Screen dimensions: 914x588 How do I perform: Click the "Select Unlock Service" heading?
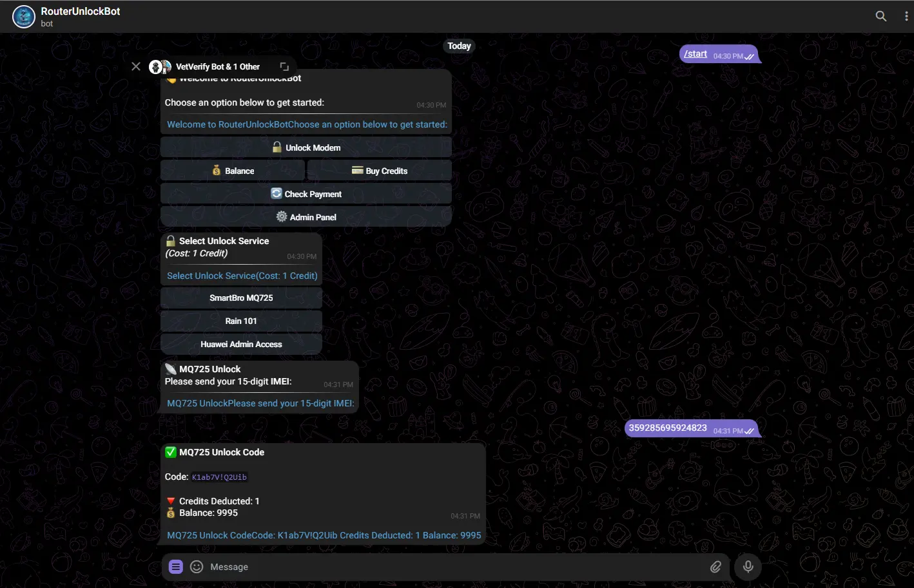click(224, 241)
